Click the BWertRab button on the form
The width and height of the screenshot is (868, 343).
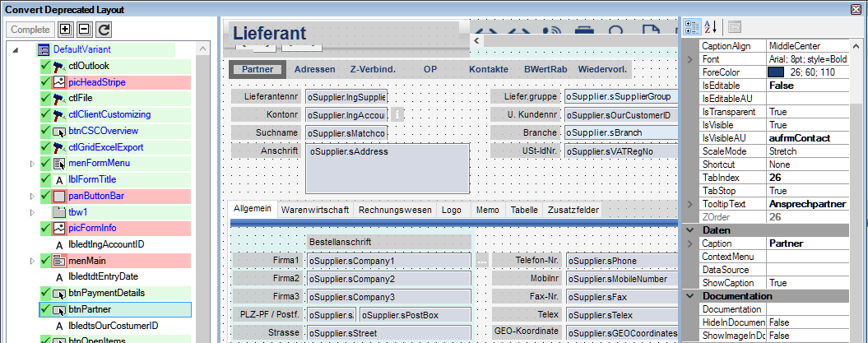(545, 69)
